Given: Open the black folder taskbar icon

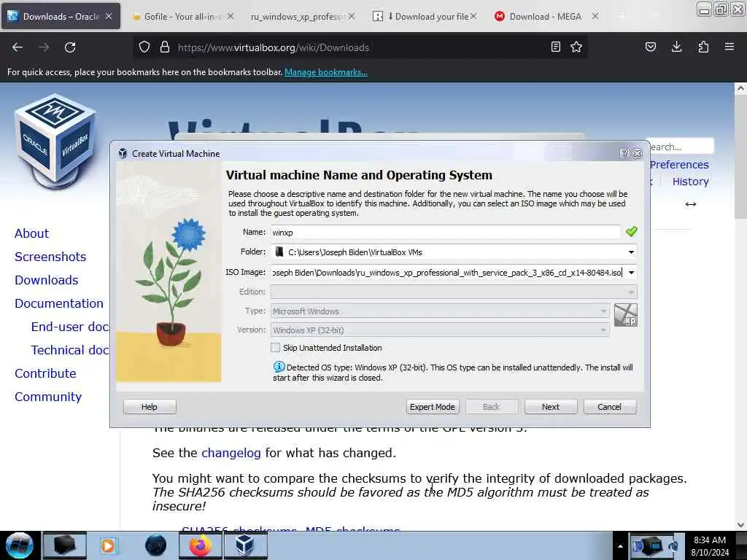Looking at the screenshot, I should coord(65,545).
